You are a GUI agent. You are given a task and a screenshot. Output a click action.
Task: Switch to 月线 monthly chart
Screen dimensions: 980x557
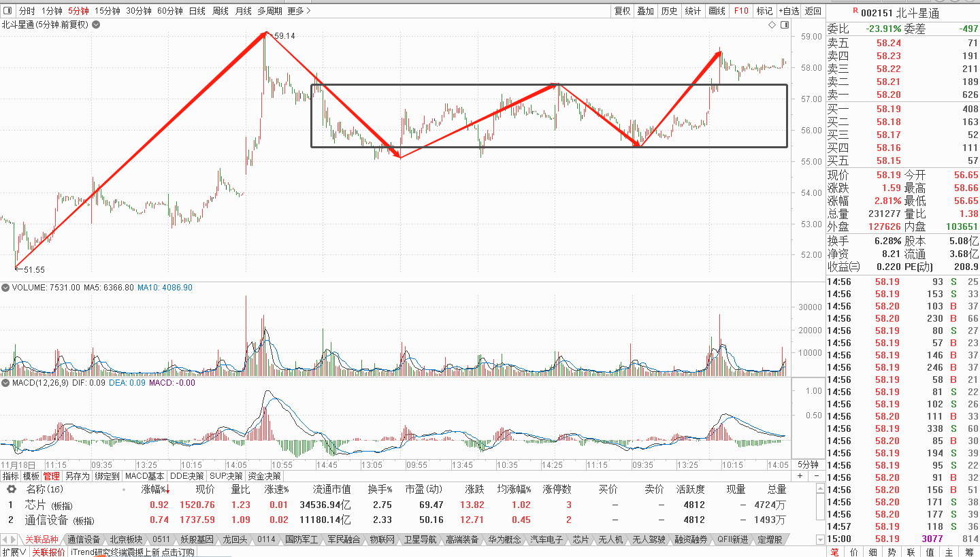243,11
